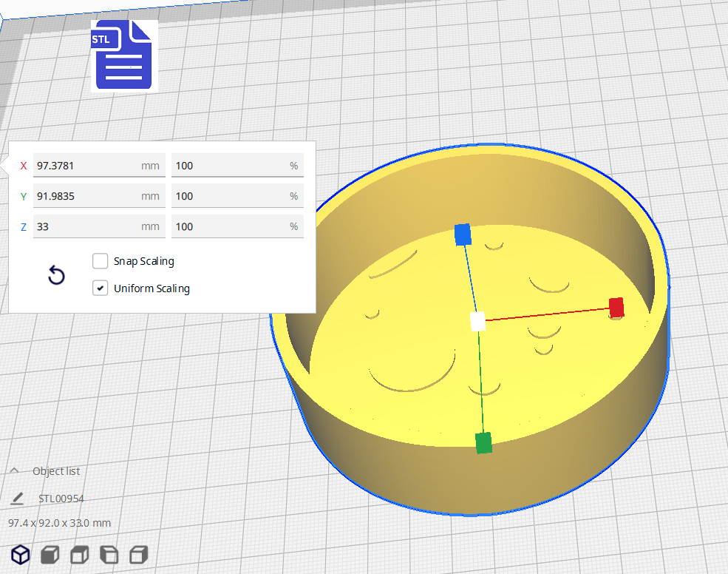Click the Y size field showing 91.9835

click(85, 196)
